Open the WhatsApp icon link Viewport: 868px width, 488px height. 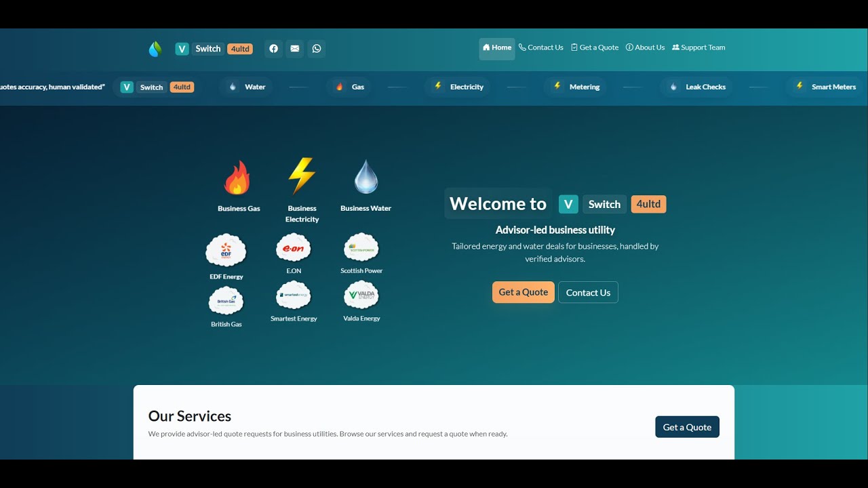pyautogui.click(x=317, y=49)
